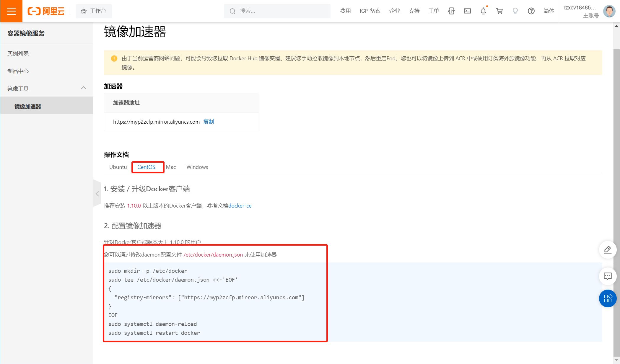The width and height of the screenshot is (620, 364).
Task: Open the 工单 menu
Action: [434, 11]
